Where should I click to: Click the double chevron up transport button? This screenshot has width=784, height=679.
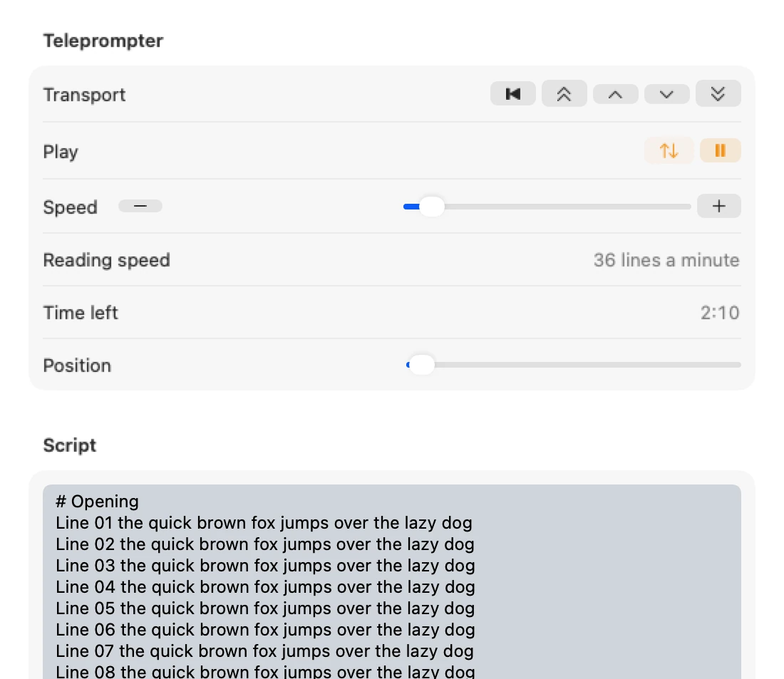[x=564, y=94]
